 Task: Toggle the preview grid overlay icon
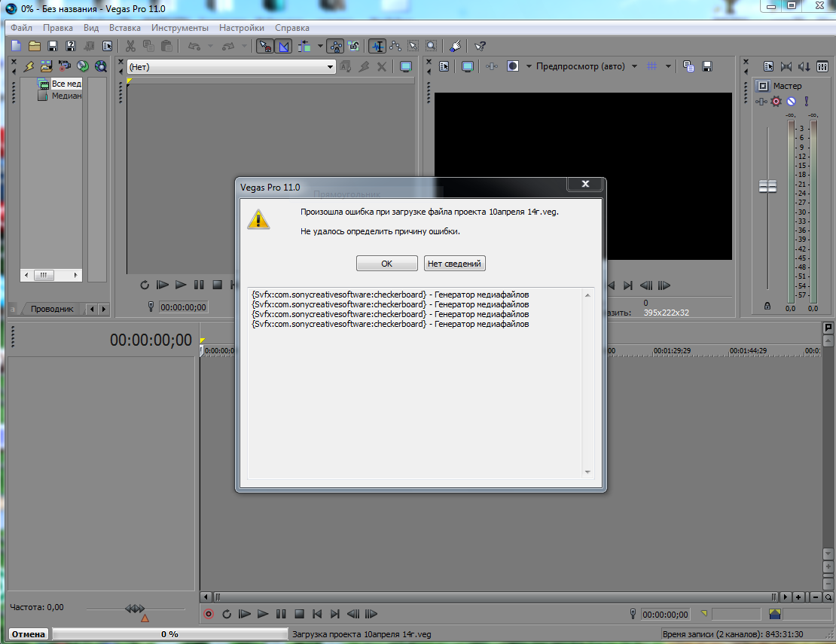coord(652,66)
